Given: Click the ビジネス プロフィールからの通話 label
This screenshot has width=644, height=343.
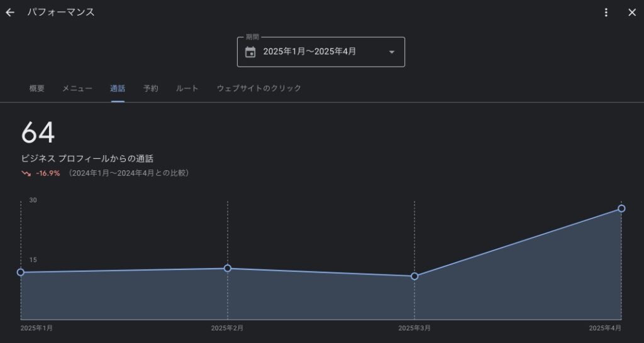Looking at the screenshot, I should point(87,158).
